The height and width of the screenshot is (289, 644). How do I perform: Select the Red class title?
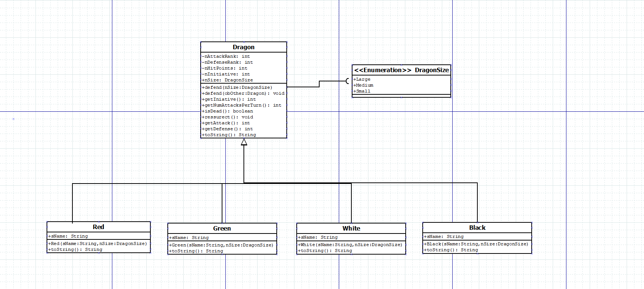click(x=98, y=227)
